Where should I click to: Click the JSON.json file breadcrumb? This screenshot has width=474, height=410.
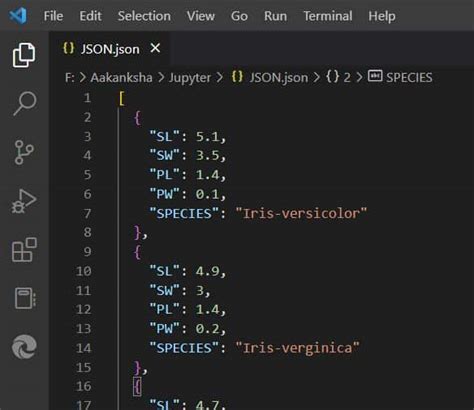pyautogui.click(x=279, y=78)
